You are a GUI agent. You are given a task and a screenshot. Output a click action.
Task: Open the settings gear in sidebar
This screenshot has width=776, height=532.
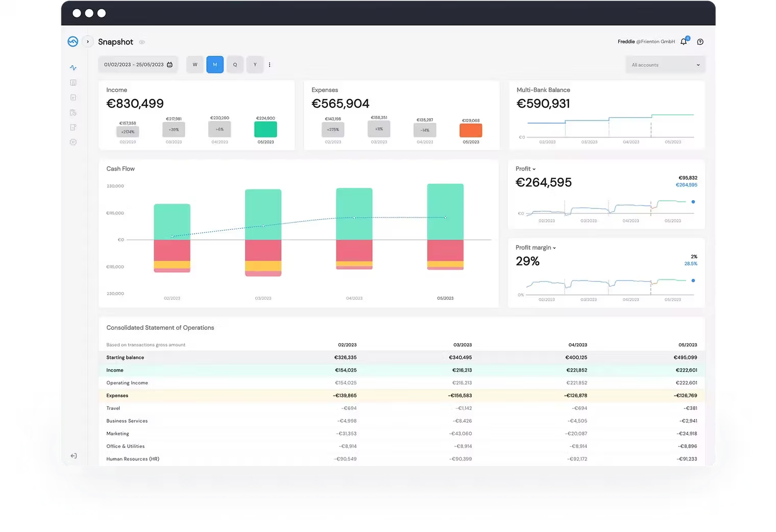(x=73, y=142)
